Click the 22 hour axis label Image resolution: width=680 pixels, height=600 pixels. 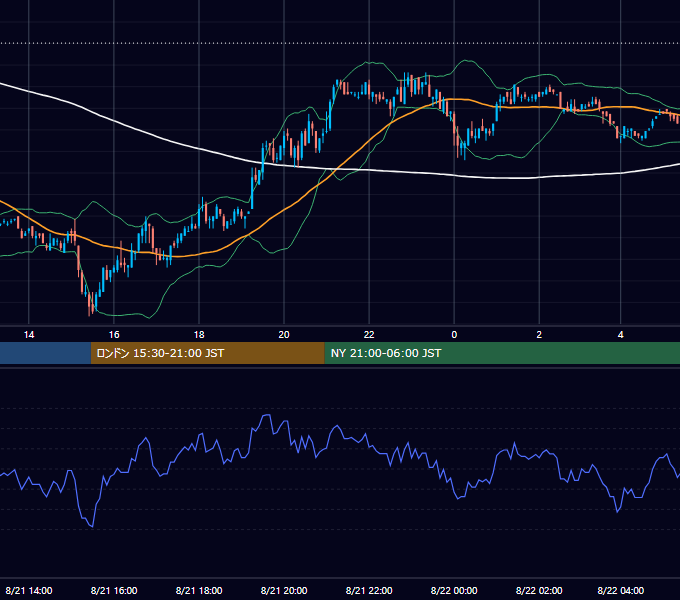tap(369, 335)
